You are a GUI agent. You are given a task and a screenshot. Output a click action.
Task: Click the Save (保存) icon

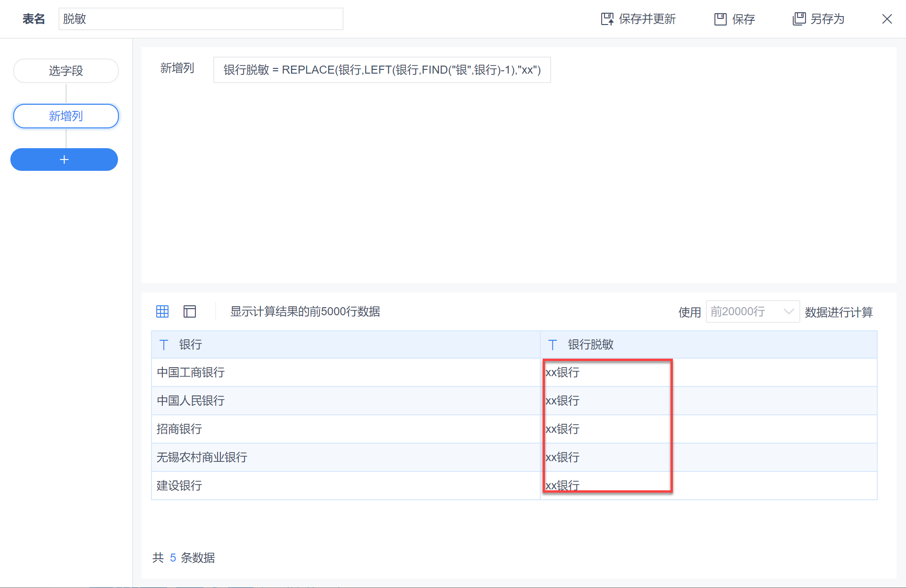720,19
